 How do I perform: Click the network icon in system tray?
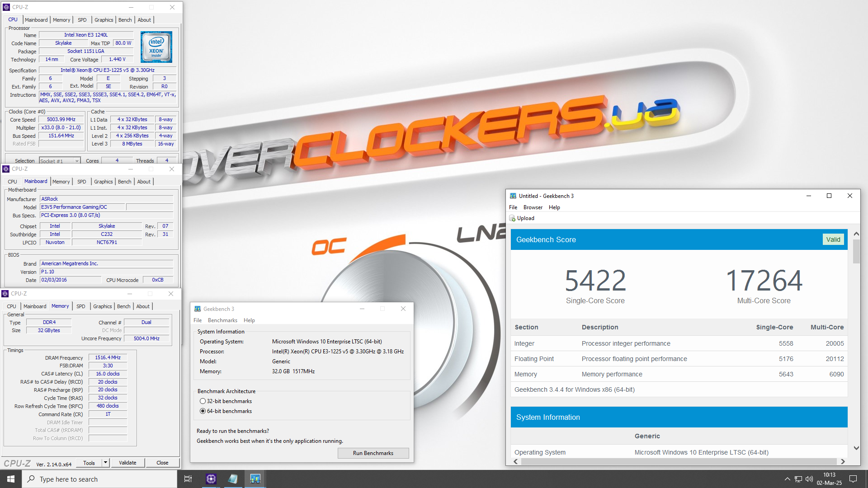(798, 479)
